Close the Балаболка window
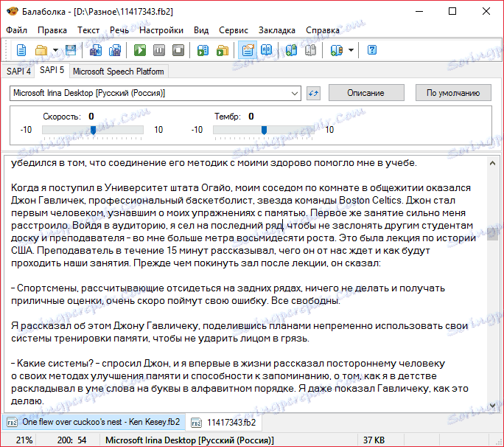Image resolution: width=504 pixels, height=447 pixels. coord(486,12)
